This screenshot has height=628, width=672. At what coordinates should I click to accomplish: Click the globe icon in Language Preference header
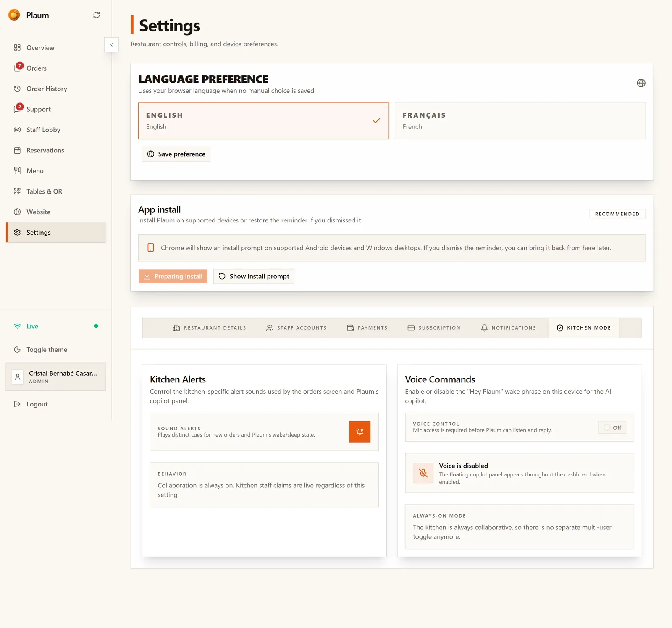[641, 83]
